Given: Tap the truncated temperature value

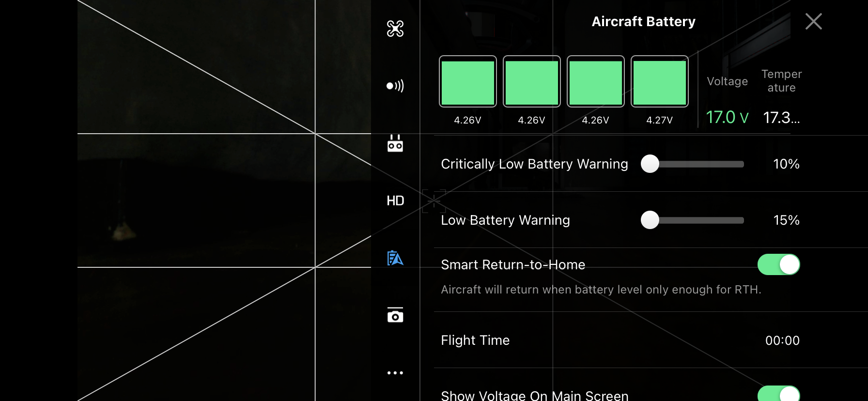Looking at the screenshot, I should click(781, 117).
